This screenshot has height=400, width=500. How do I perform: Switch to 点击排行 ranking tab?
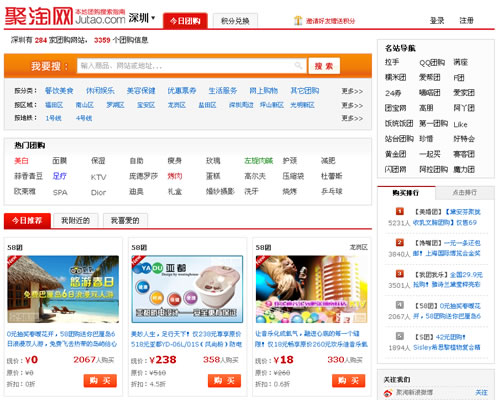click(465, 193)
